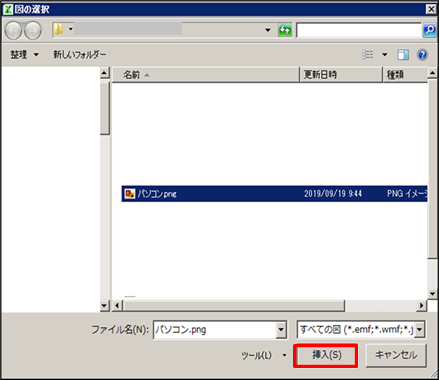Click the folder icon in address bar
Screen dimensions: 439x380
(59, 29)
